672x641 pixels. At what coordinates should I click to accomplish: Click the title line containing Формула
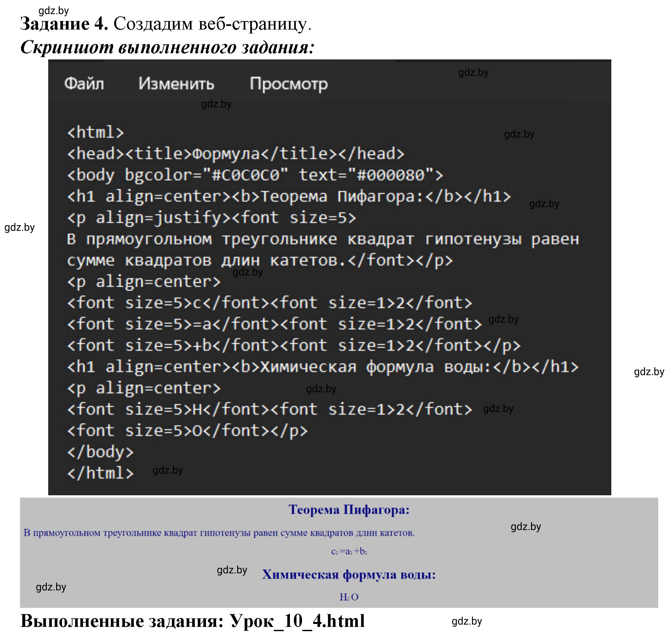tap(235, 154)
